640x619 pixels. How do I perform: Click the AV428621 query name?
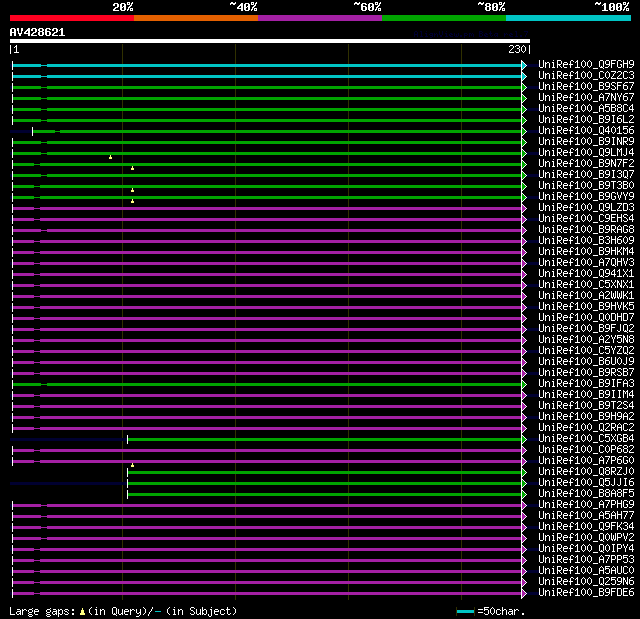(x=37, y=32)
